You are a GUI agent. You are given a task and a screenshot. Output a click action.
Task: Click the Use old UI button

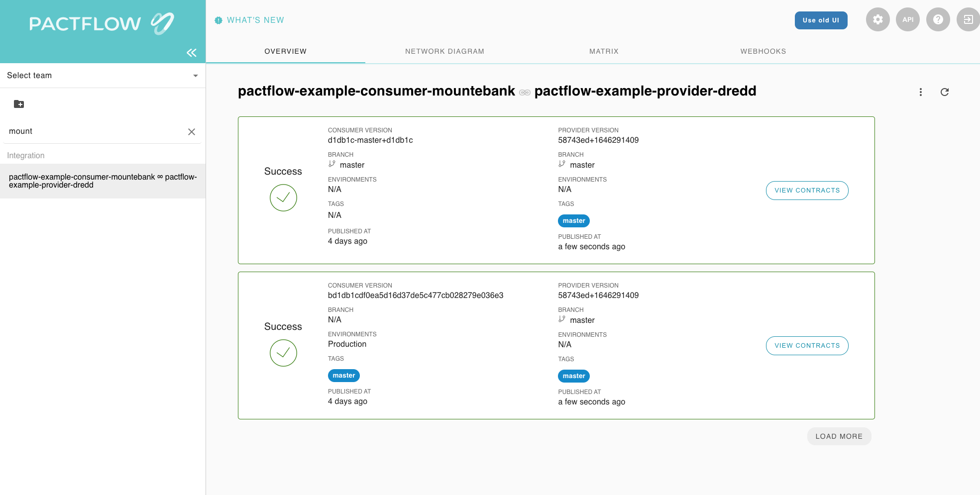821,20
